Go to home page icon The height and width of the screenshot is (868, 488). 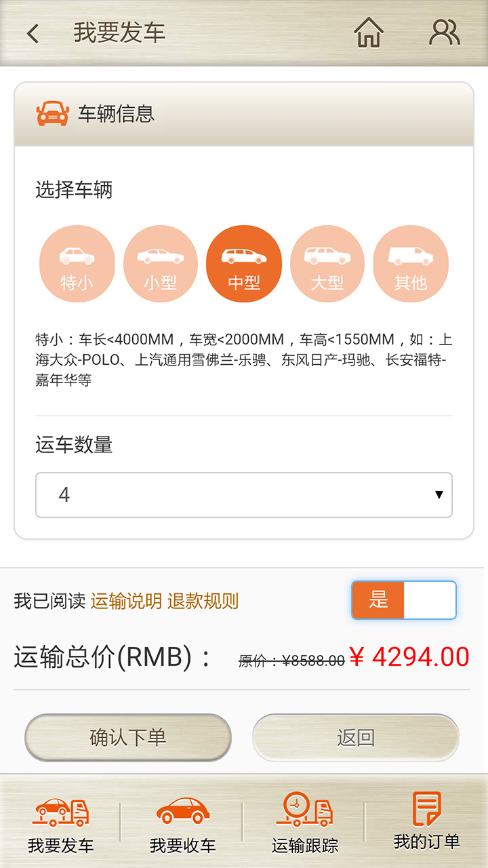pos(369,33)
